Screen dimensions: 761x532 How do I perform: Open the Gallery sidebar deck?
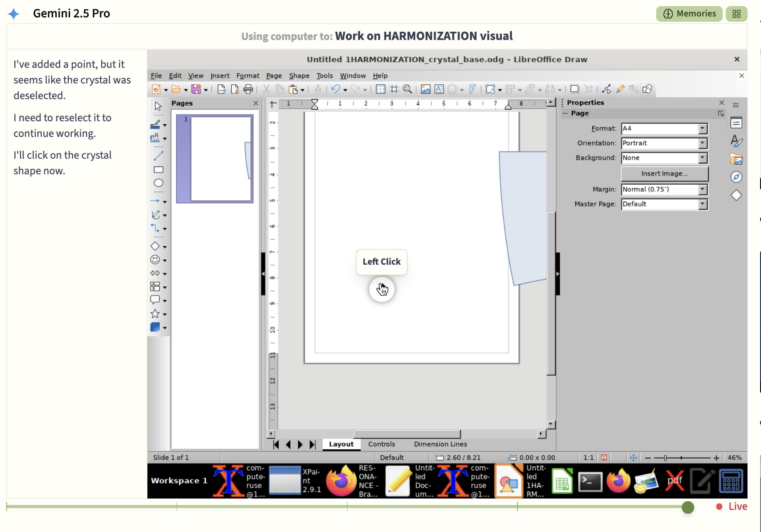(736, 159)
